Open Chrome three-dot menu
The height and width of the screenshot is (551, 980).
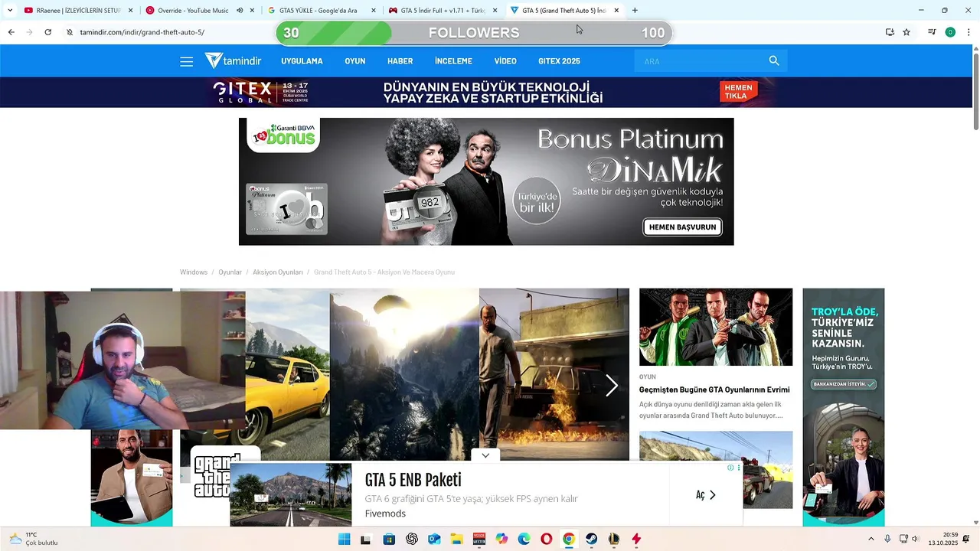(x=967, y=32)
